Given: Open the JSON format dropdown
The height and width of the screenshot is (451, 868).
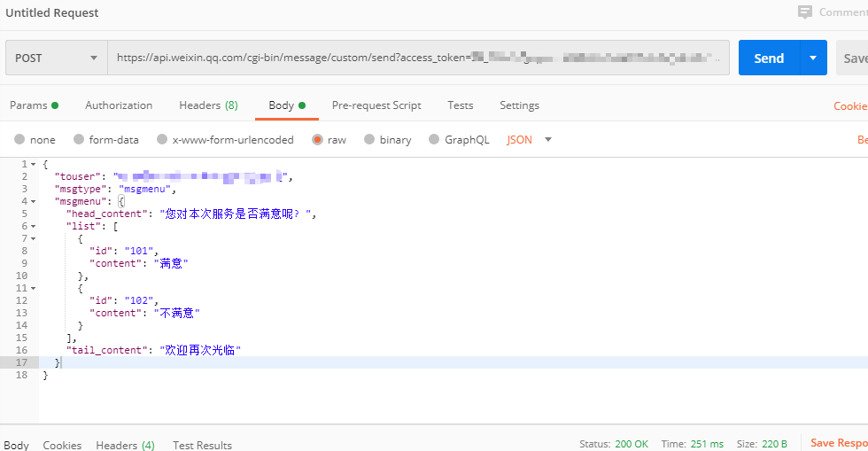Looking at the screenshot, I should pos(530,140).
